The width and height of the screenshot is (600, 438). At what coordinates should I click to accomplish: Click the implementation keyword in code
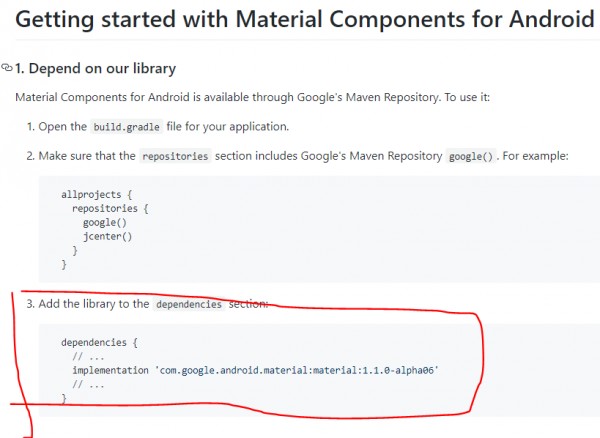click(x=111, y=370)
